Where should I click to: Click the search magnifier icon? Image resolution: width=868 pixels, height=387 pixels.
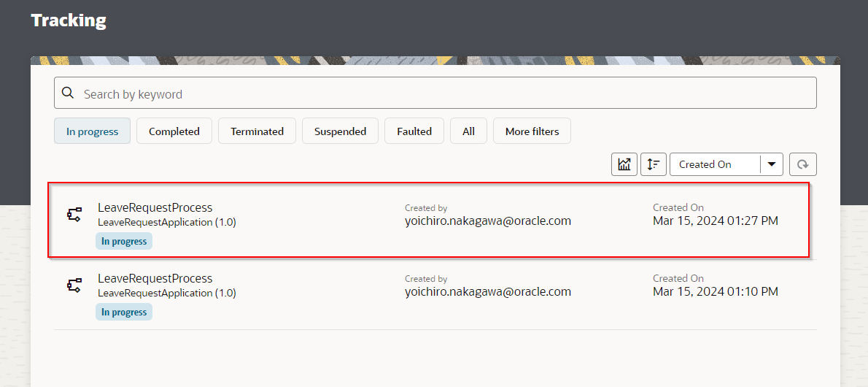pyautogui.click(x=68, y=93)
